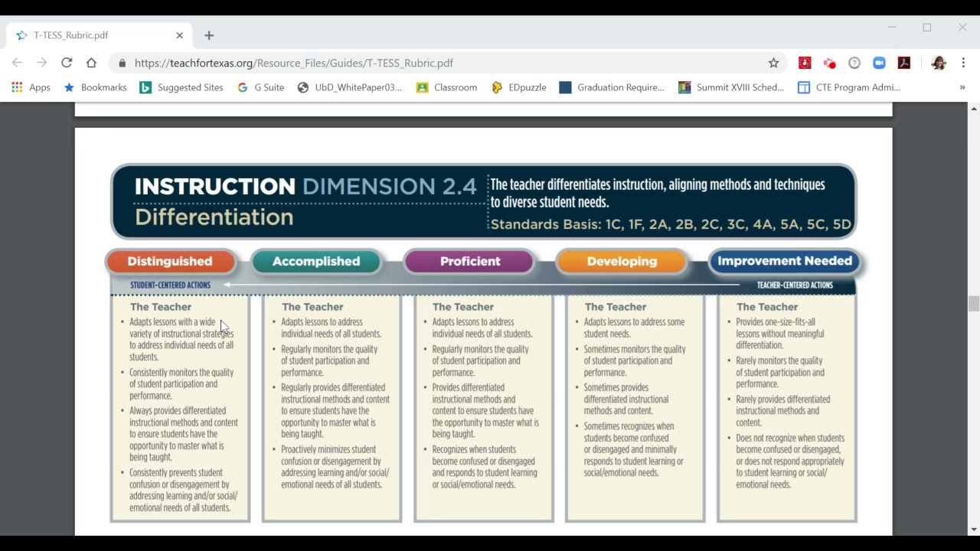The height and width of the screenshot is (551, 980).
Task: Open the EDpuzzle bookmark
Action: point(519,87)
